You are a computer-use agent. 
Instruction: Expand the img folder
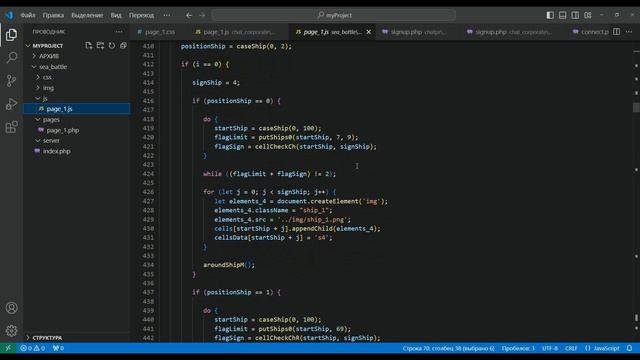pos(48,88)
